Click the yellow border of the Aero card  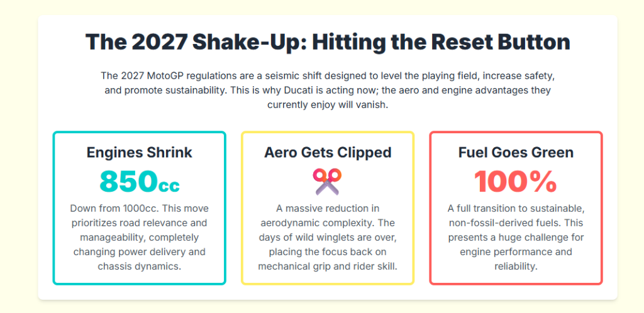(242, 207)
